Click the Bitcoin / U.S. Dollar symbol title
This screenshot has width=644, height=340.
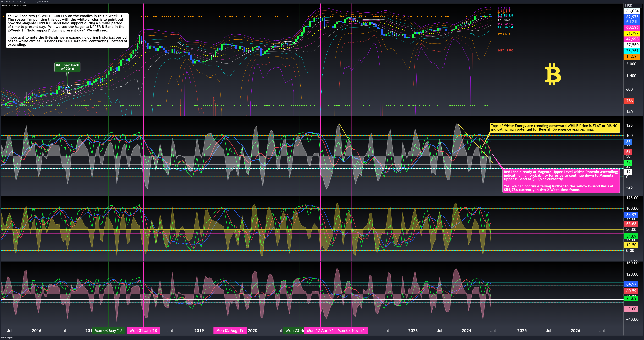(14, 5)
